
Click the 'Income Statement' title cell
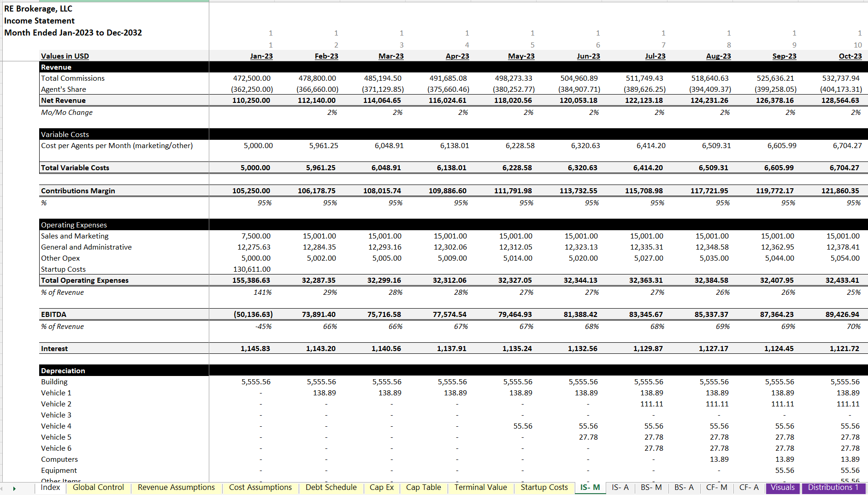[39, 21]
